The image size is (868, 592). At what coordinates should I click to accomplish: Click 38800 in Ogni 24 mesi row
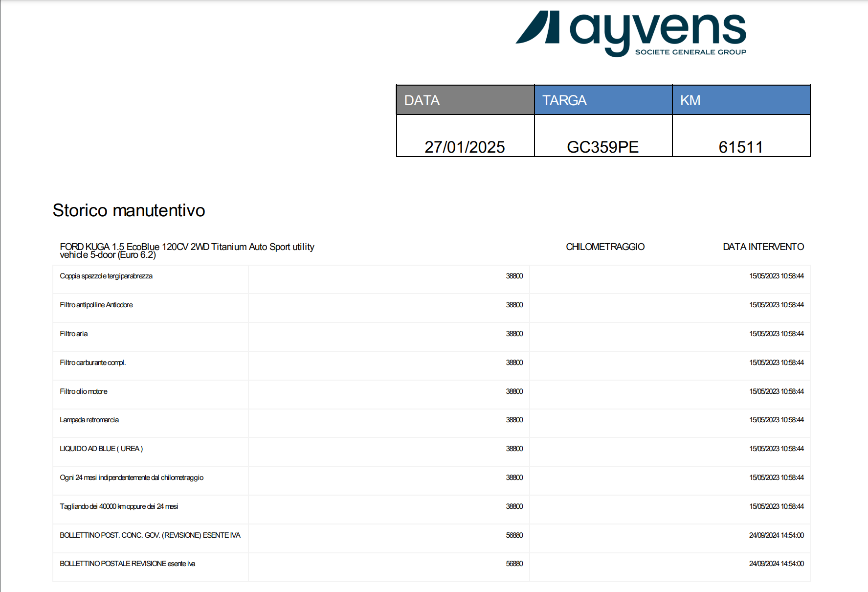(x=514, y=478)
